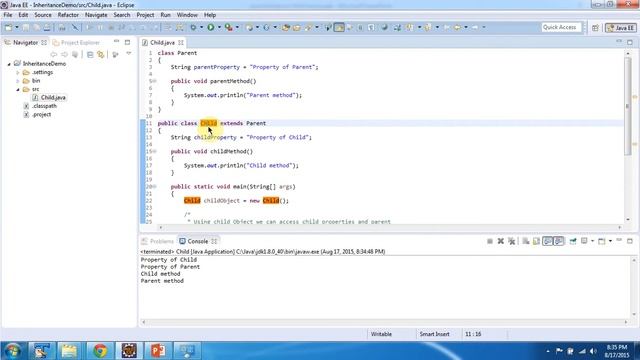
Task: Toggle Block Selection Mode icon
Action: [360, 27]
